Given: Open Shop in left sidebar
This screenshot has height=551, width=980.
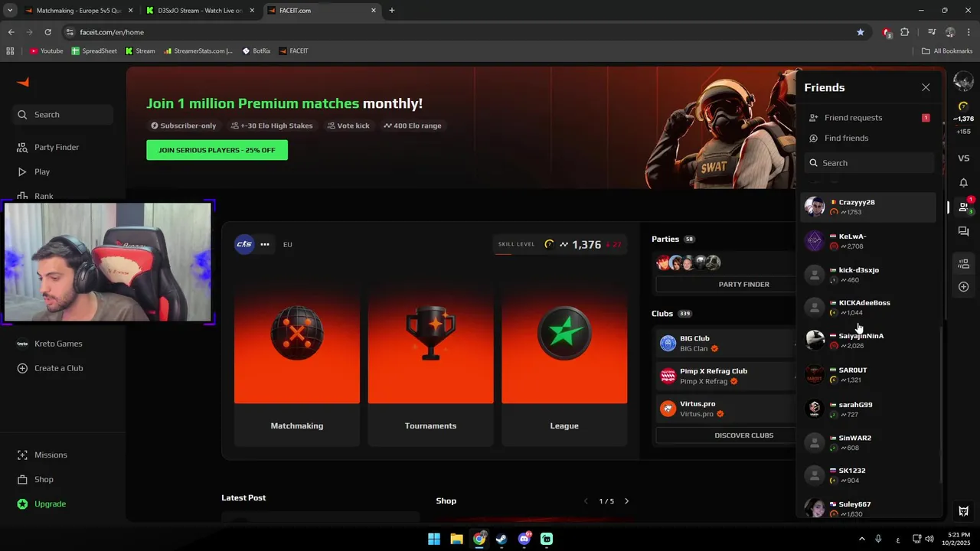Looking at the screenshot, I should [x=63, y=479].
